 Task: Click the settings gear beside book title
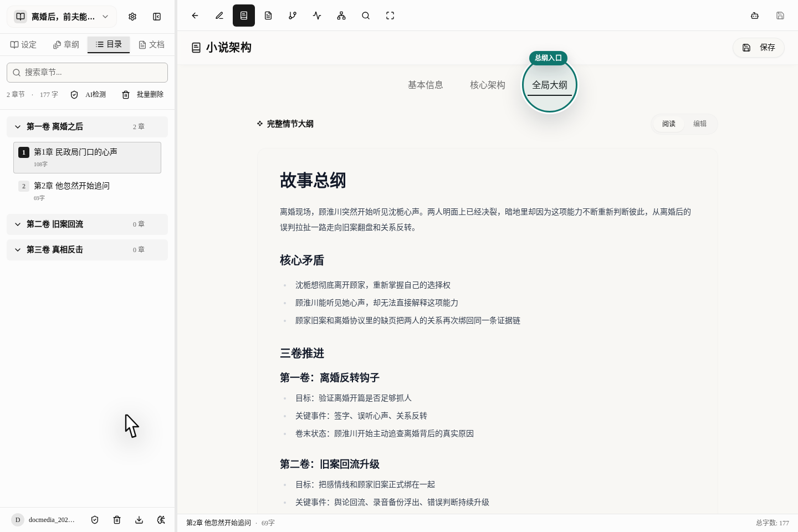tap(132, 17)
